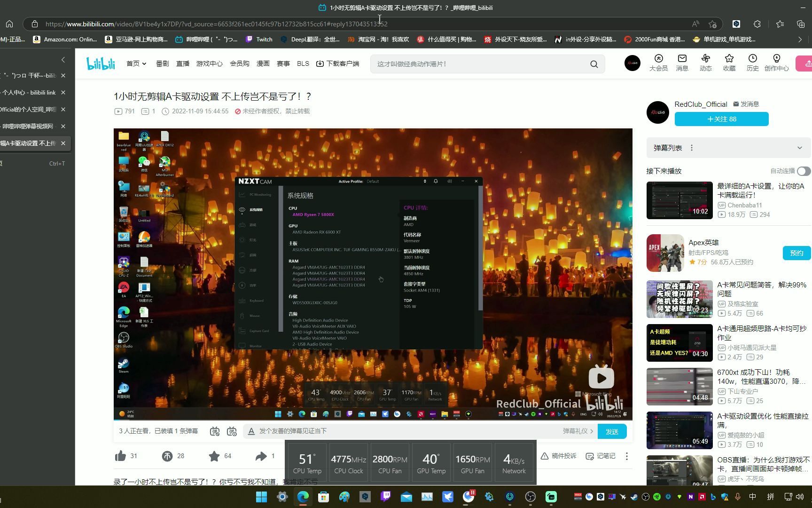Like the video with the thumbs-up icon
The image size is (812, 508).
point(121,456)
